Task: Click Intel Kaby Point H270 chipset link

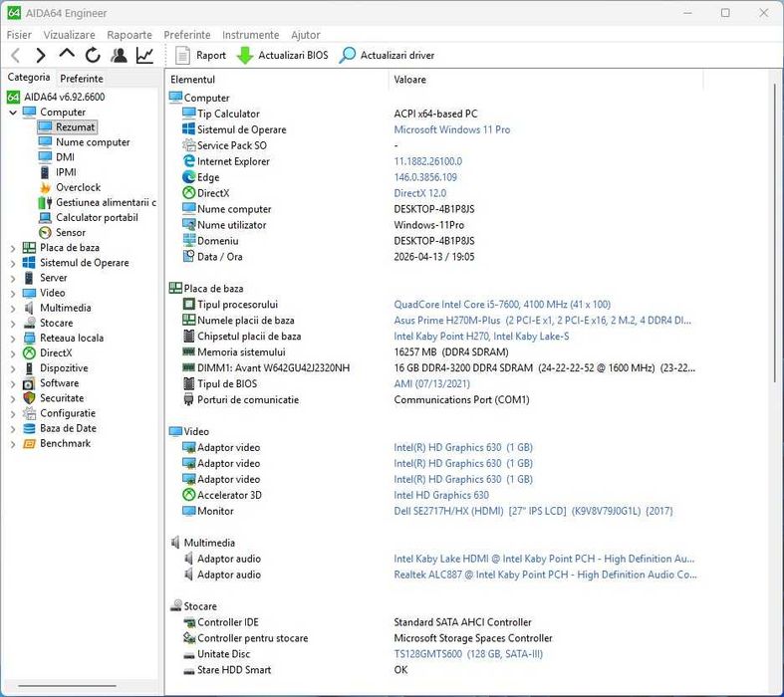Action: [481, 337]
